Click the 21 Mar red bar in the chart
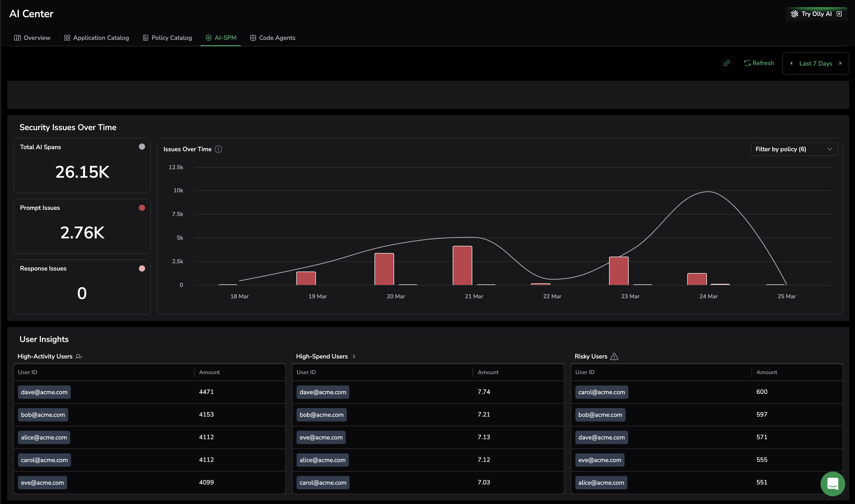The image size is (855, 504). coord(462,265)
